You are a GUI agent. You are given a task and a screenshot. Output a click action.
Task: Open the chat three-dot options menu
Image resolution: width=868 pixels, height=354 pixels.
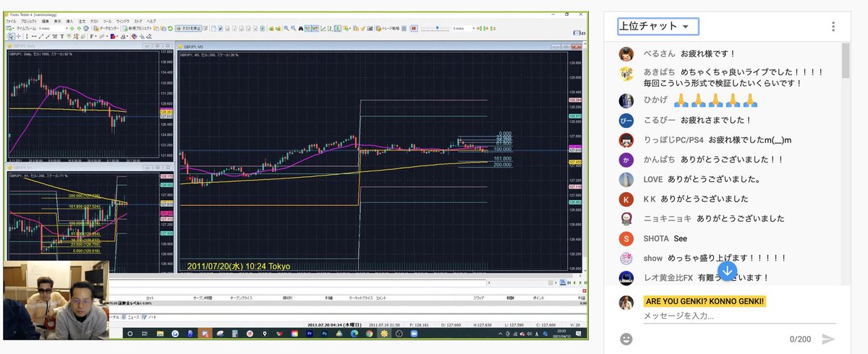click(x=833, y=27)
